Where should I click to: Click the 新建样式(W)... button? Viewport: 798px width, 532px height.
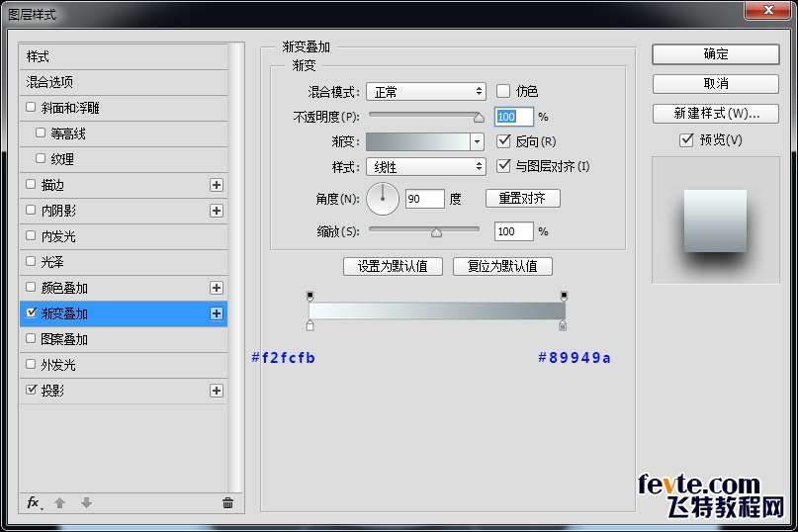[716, 114]
